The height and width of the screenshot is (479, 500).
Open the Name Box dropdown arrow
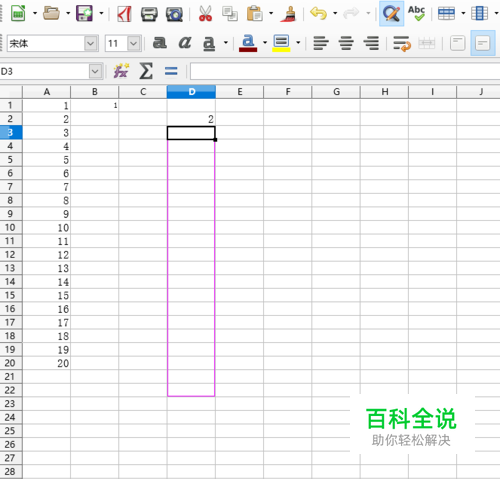95,71
